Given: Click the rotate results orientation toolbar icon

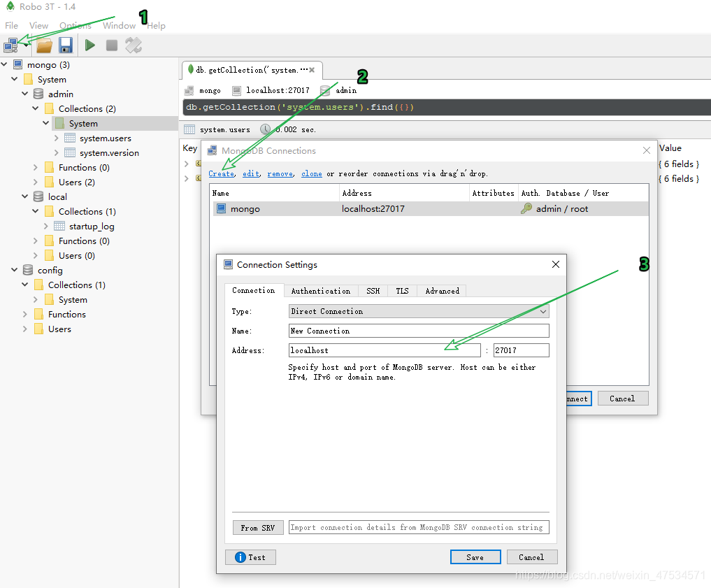Looking at the screenshot, I should 133,45.
